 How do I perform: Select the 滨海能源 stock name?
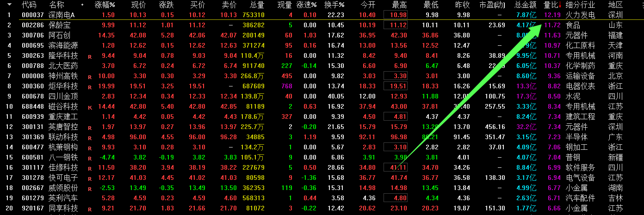click(x=64, y=45)
